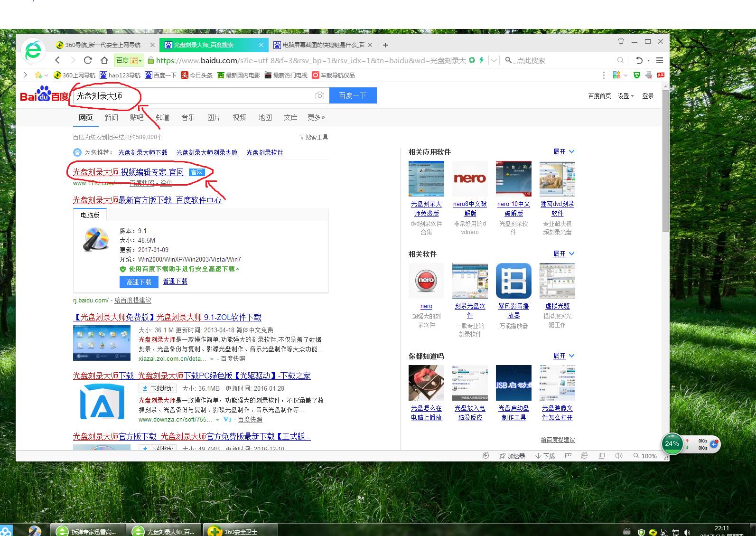Expand 展开 for 相关软件 section
Image resolution: width=756 pixels, height=536 pixels.
[x=564, y=254]
